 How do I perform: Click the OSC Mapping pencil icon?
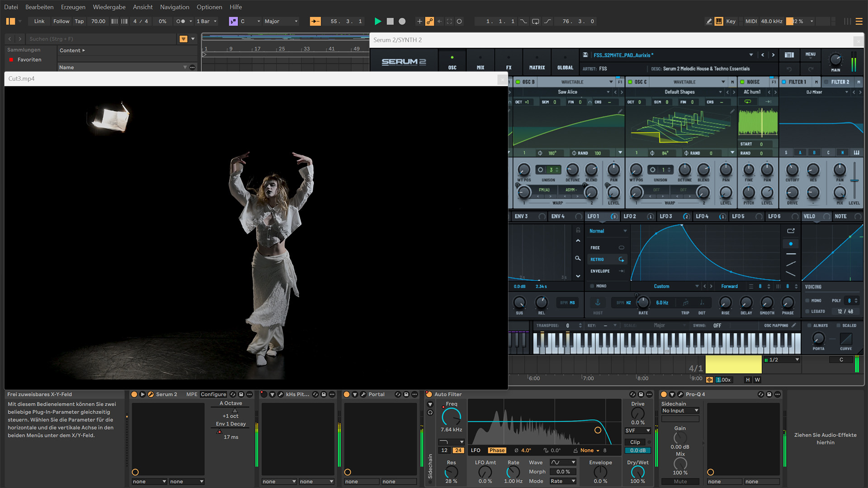pos(793,325)
